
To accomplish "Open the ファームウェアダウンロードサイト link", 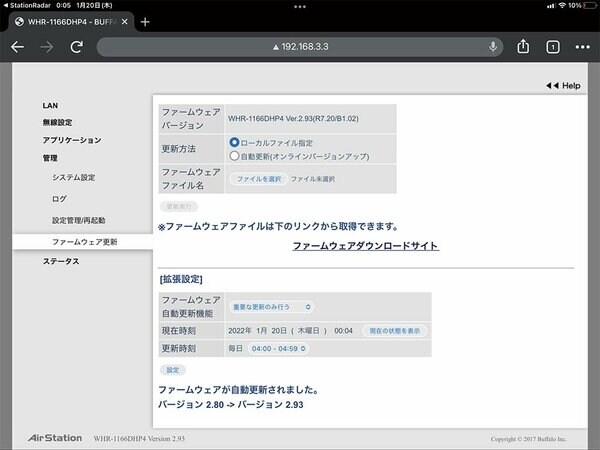I will [x=365, y=246].
